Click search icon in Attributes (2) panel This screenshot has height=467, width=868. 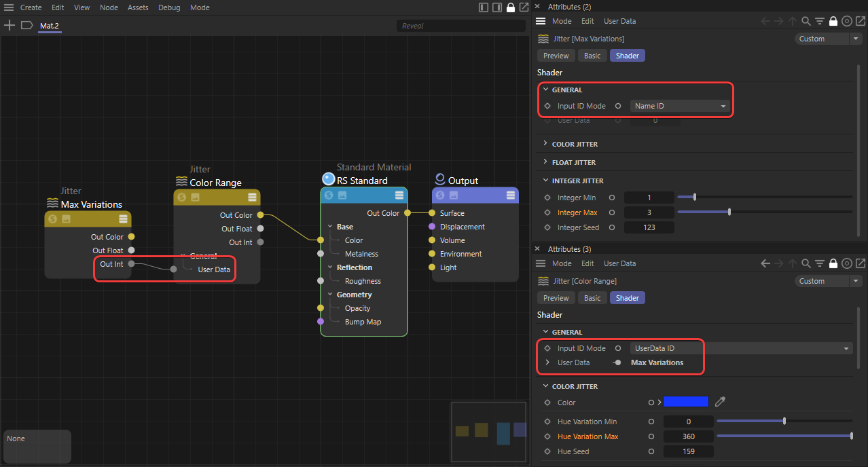click(806, 21)
